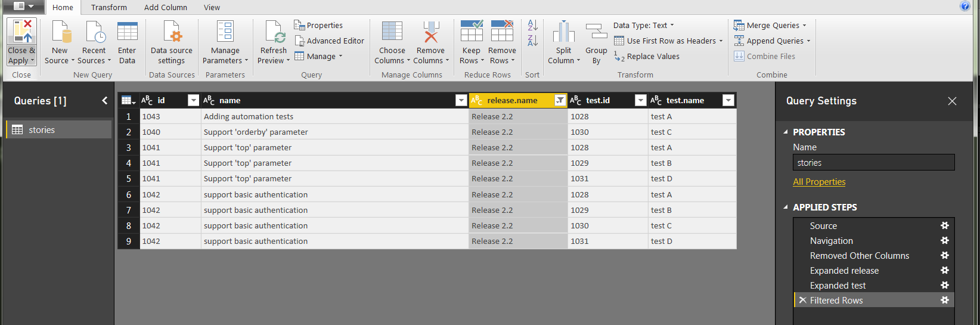Delete the Filtered Rows step

[x=802, y=300]
